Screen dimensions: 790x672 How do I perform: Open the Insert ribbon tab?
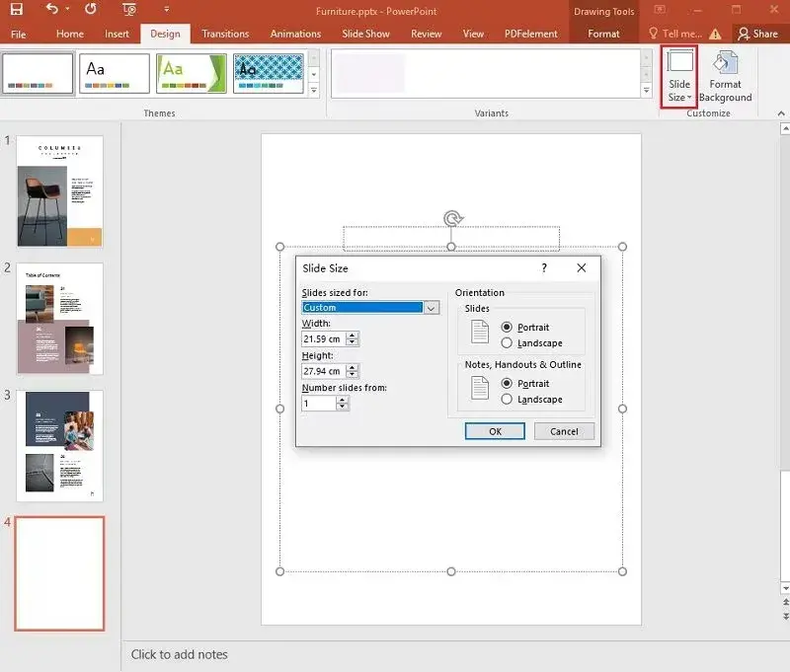117,34
